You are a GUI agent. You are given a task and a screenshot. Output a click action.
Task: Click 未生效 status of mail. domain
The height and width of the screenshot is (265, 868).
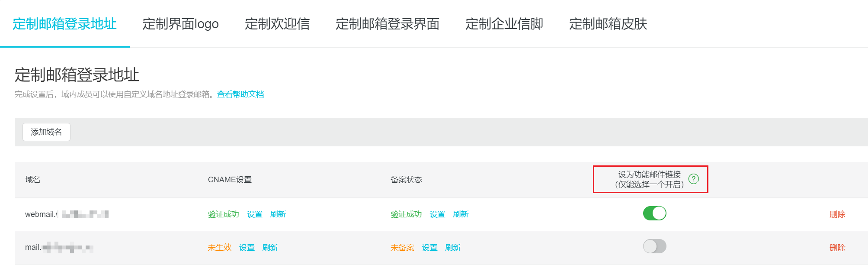point(220,247)
